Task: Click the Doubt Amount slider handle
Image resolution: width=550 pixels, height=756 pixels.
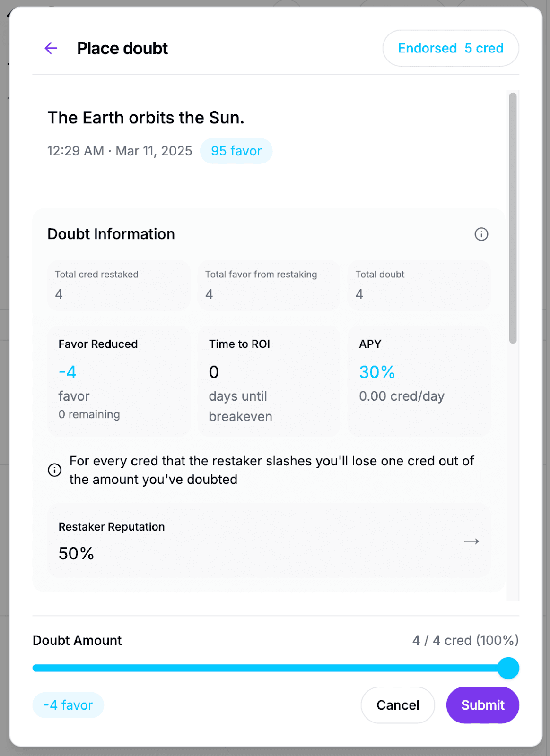Action: tap(508, 668)
